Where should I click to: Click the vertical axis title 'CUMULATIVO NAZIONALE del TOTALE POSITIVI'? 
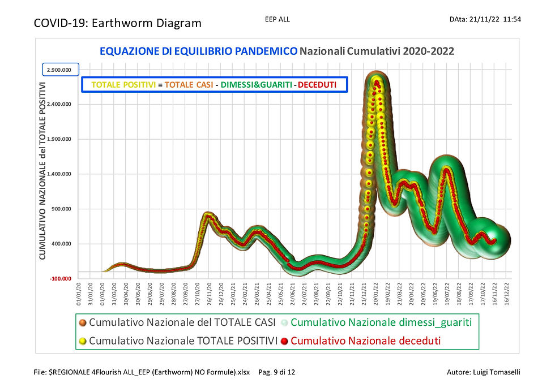click(x=42, y=171)
